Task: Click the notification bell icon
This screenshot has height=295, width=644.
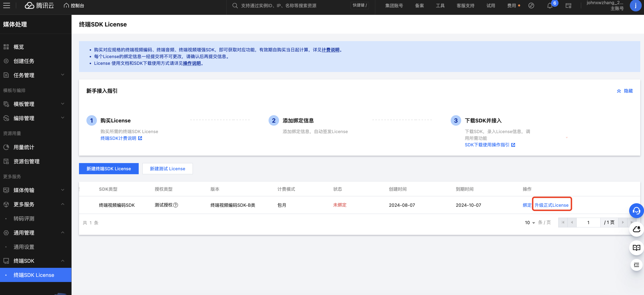Action: coord(549,6)
